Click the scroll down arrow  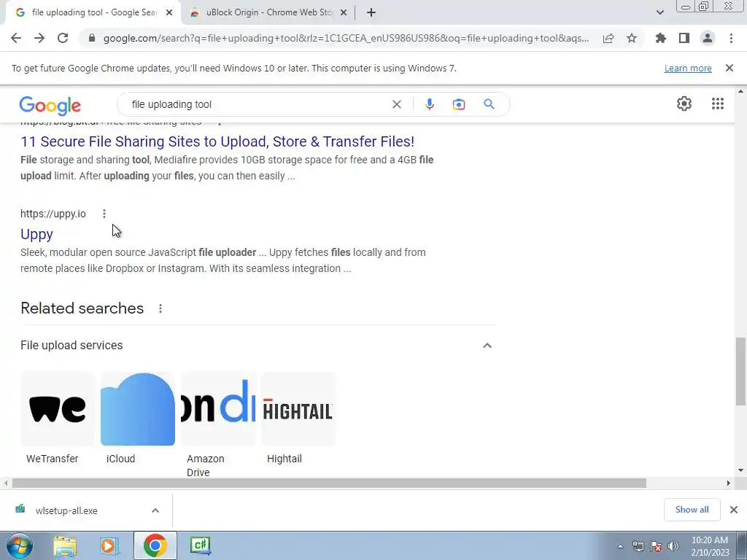tap(740, 470)
